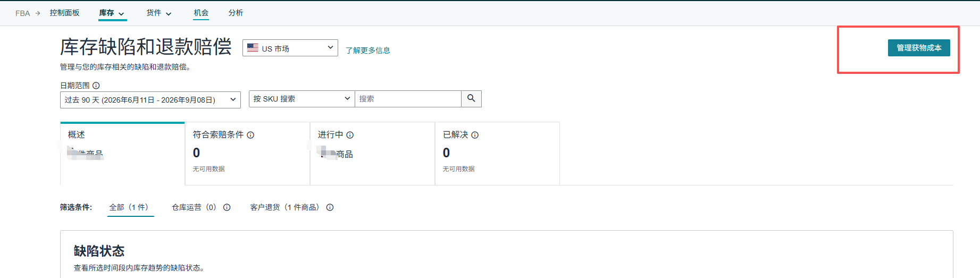Screen dimensions: 980x278
Task: Open the 分析 nav item
Action: [236, 13]
